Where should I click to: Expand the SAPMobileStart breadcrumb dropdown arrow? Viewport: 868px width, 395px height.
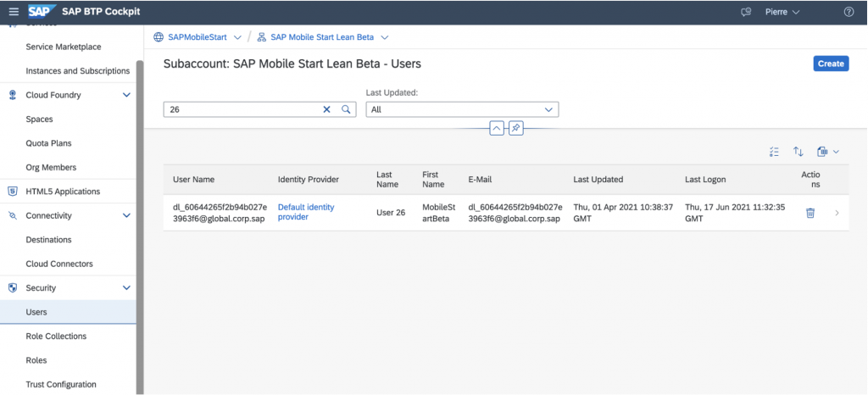238,37
